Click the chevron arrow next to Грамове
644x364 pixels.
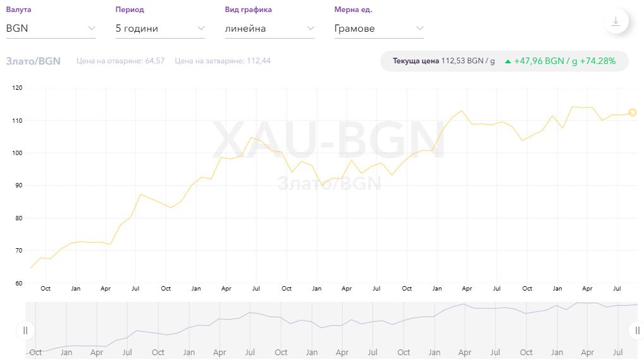[x=419, y=28]
